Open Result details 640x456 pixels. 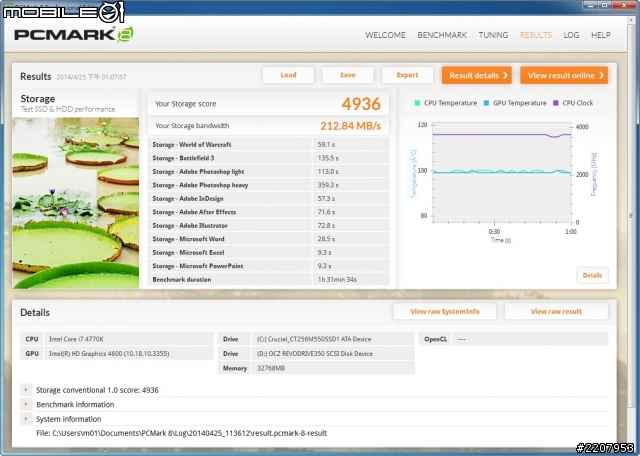477,76
